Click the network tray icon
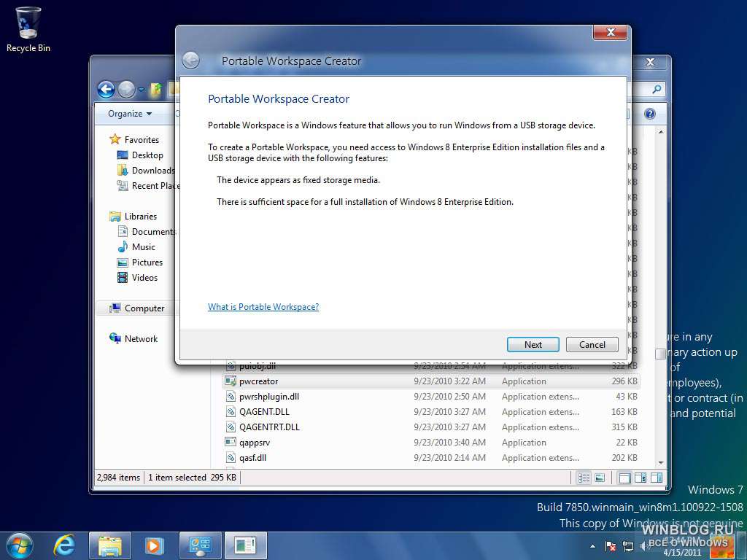Image resolution: width=747 pixels, height=560 pixels. pyautogui.click(x=628, y=547)
